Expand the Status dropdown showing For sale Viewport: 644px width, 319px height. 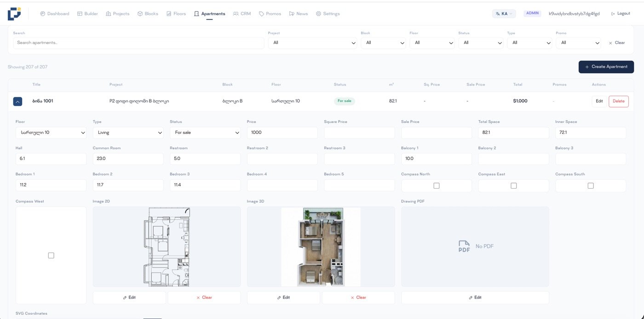[205, 133]
